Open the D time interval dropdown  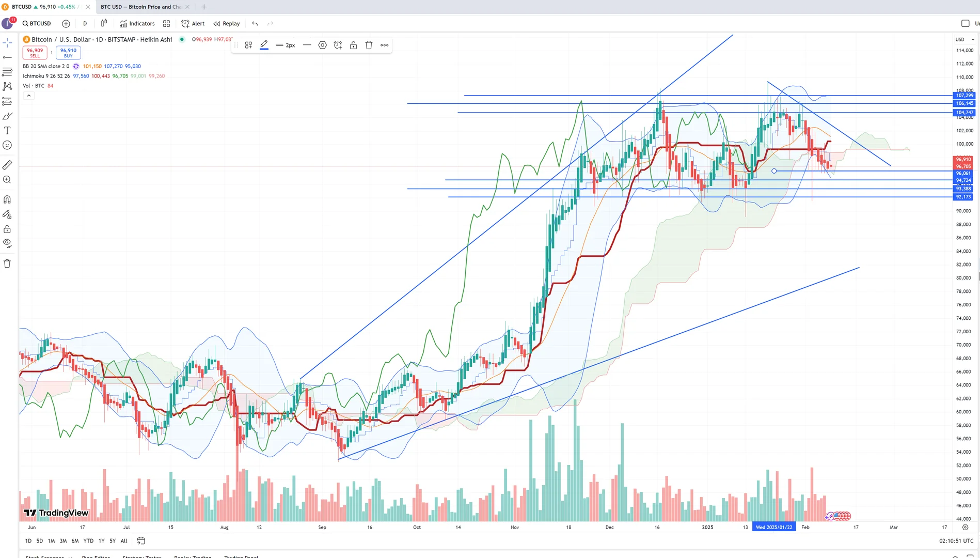(85, 23)
